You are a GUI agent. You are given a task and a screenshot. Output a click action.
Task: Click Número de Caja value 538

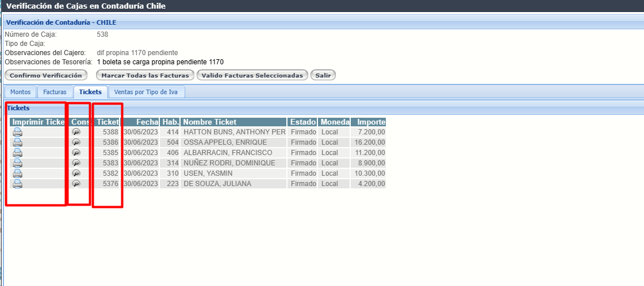coord(102,34)
